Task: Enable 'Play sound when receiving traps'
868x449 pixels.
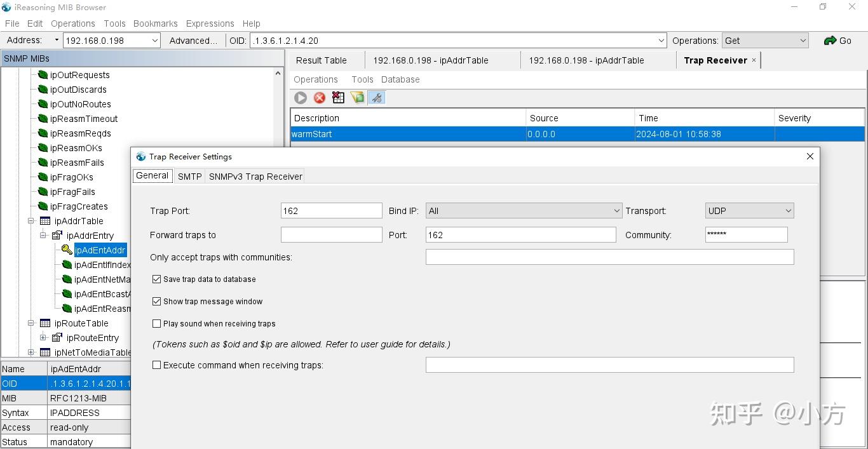Action: click(156, 323)
